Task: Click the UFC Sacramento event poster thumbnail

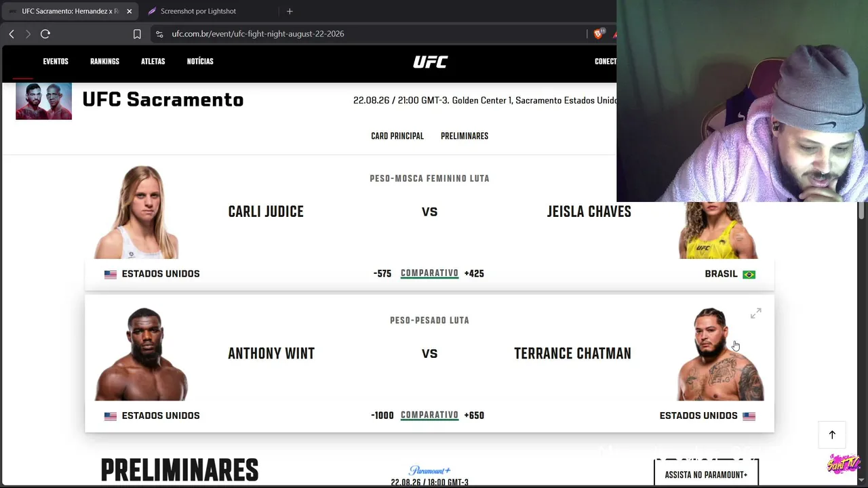Action: pyautogui.click(x=44, y=101)
